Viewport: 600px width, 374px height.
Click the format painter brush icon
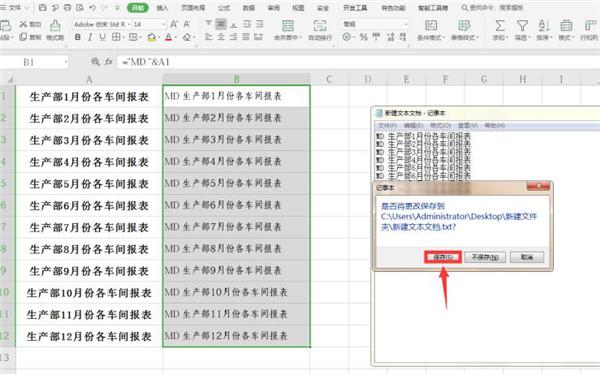tap(55, 26)
